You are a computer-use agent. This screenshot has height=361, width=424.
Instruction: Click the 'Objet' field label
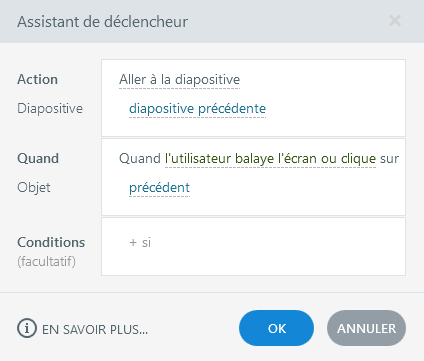(x=34, y=188)
